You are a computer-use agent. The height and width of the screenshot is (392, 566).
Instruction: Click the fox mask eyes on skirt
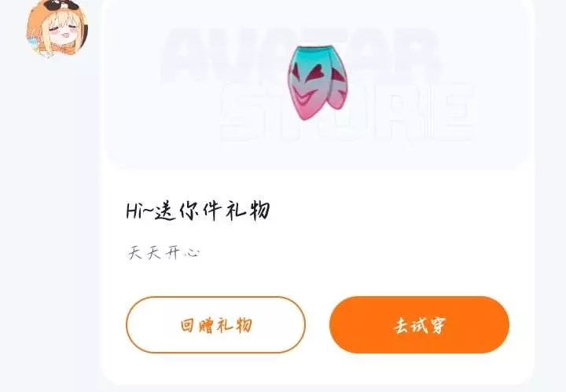coord(316,72)
